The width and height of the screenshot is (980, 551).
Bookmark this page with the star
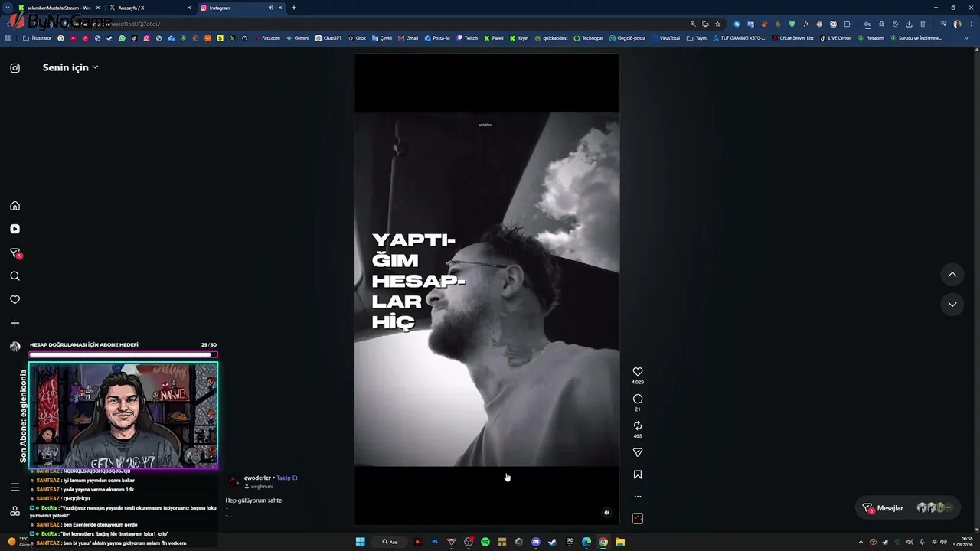click(717, 24)
